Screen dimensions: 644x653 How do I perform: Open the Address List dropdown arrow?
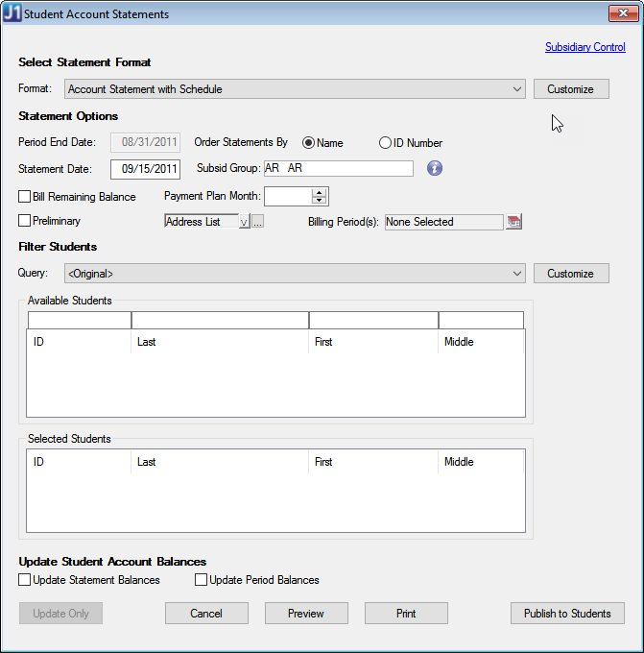coord(244,222)
